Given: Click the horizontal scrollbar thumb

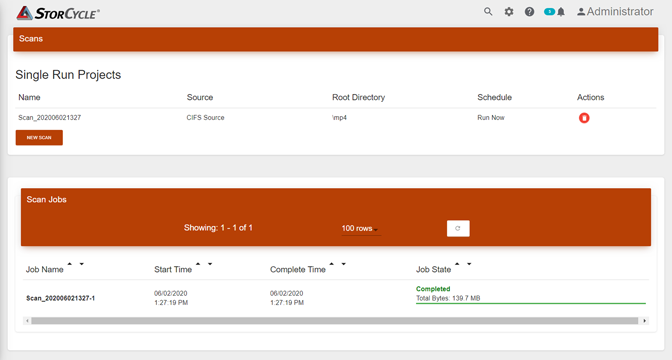Looking at the screenshot, I should (x=335, y=321).
